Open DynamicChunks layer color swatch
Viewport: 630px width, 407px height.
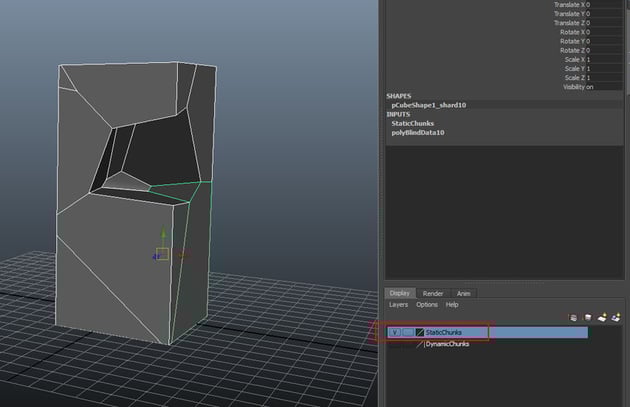click(x=420, y=344)
